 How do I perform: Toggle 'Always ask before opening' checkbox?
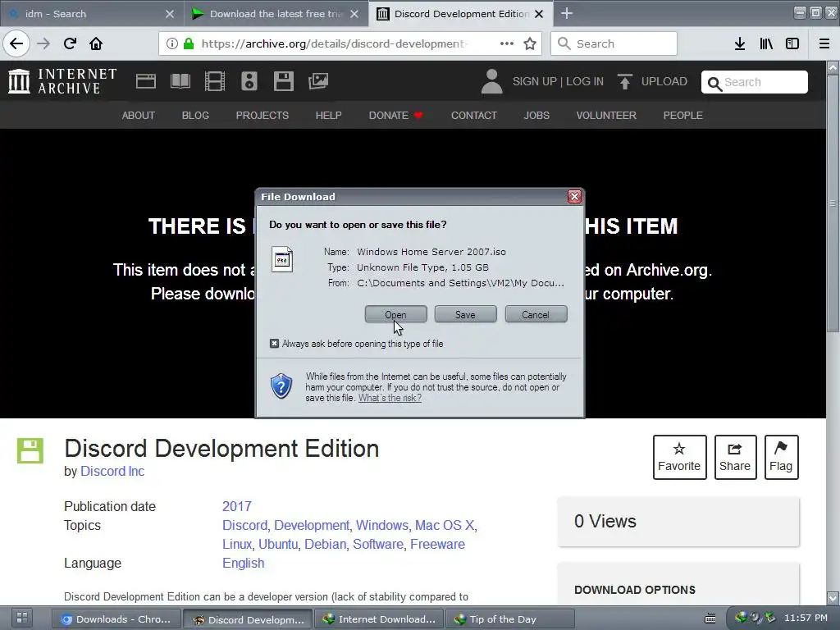coord(274,344)
